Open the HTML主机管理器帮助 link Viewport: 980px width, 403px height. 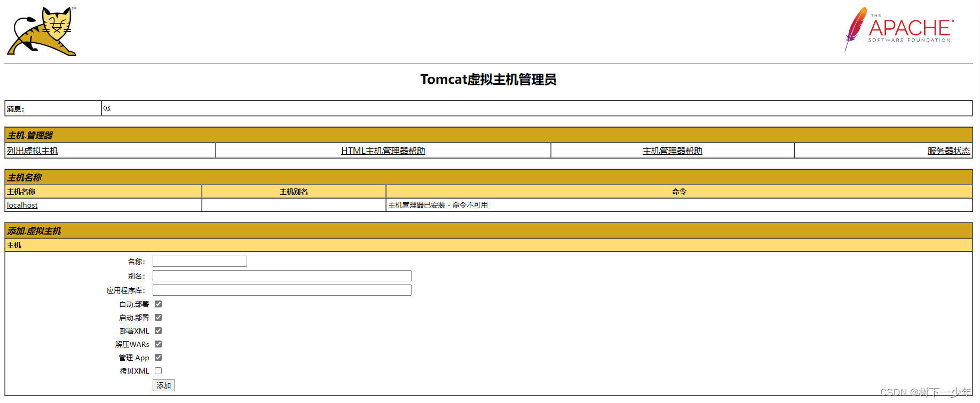[383, 151]
